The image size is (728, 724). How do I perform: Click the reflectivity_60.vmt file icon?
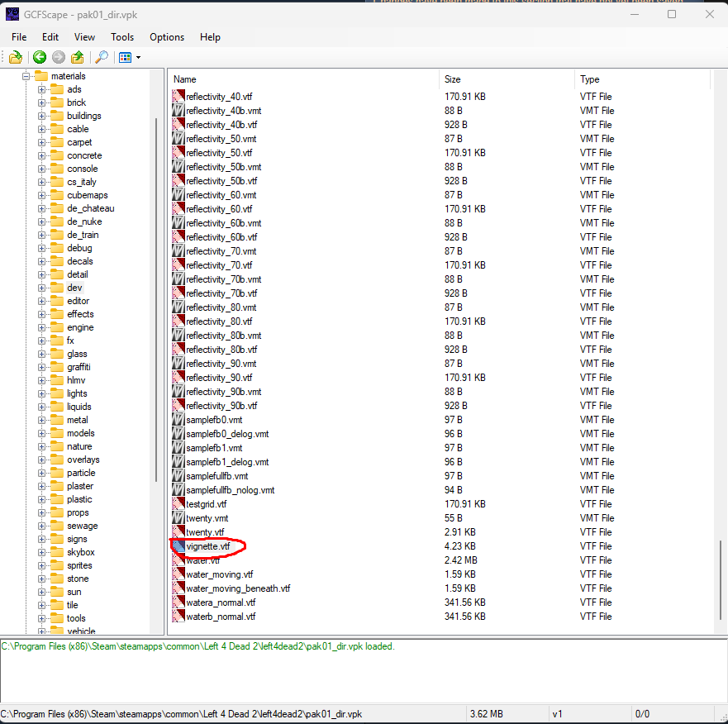pyautogui.click(x=178, y=195)
